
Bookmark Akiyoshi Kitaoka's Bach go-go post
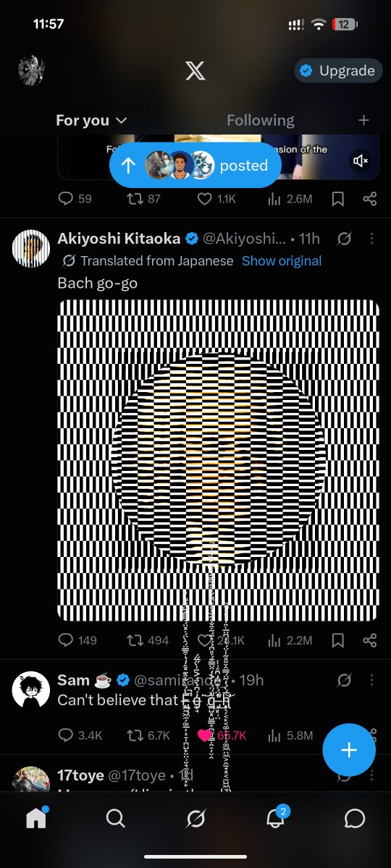pyautogui.click(x=337, y=640)
